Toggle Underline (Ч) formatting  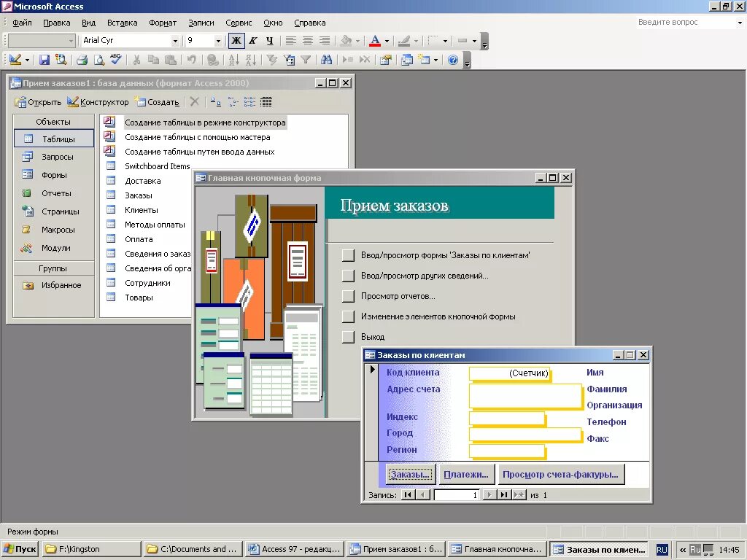(270, 41)
